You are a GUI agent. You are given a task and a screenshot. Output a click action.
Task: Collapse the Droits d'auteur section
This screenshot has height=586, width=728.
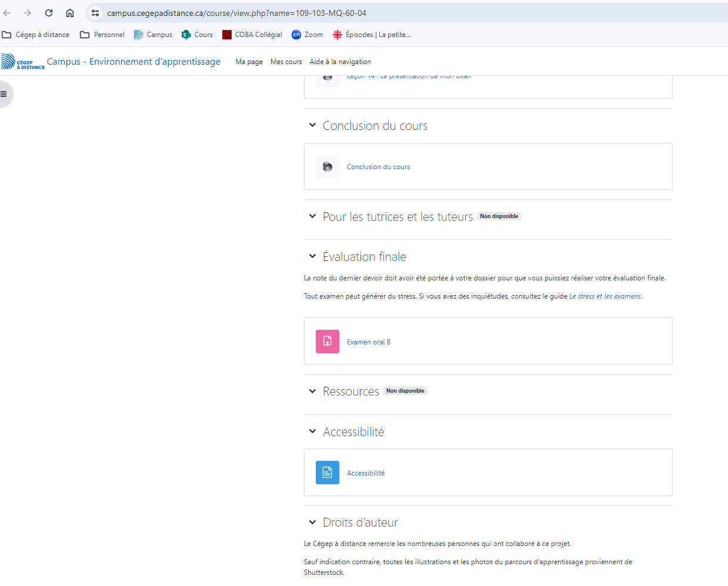pos(312,522)
